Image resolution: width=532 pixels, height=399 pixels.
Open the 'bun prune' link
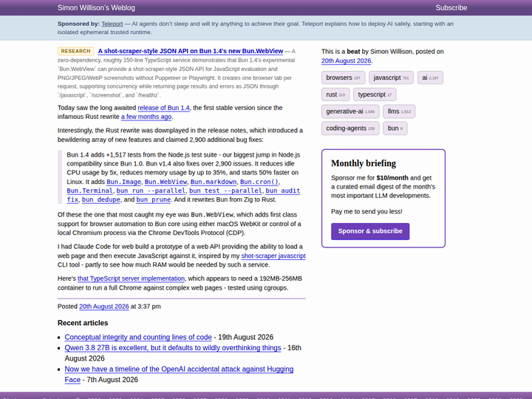[x=154, y=199]
